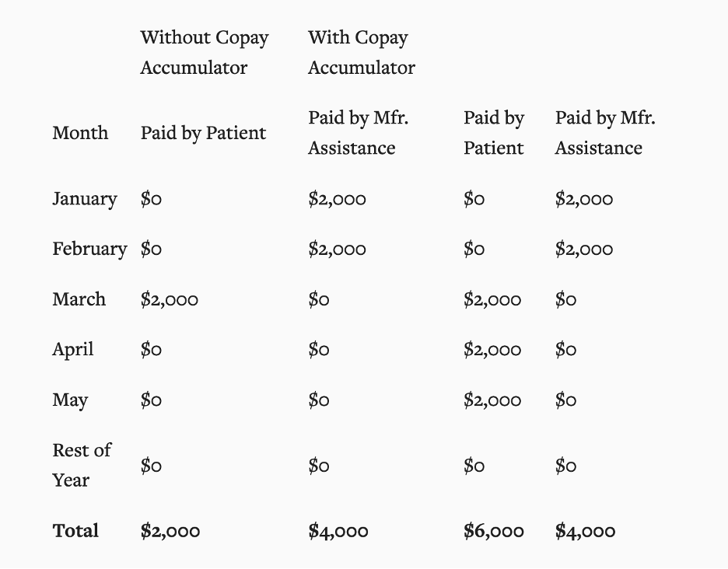Select the rightmost "Paid by Mfr. Assistance" header
This screenshot has width=728, height=569.
(604, 133)
